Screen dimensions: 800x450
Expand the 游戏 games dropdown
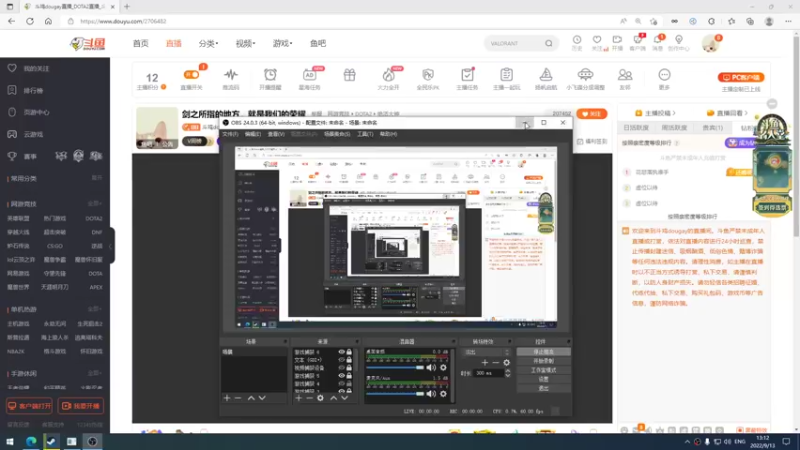(282, 43)
